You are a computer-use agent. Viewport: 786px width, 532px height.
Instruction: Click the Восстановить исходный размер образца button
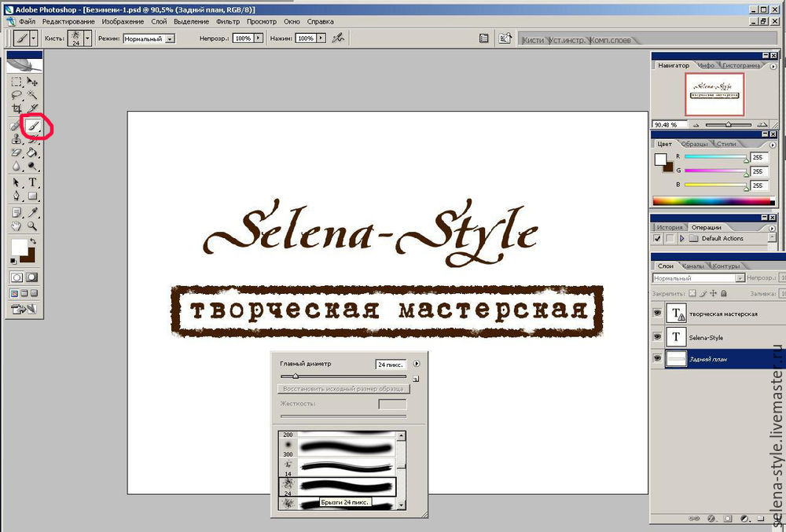(343, 389)
